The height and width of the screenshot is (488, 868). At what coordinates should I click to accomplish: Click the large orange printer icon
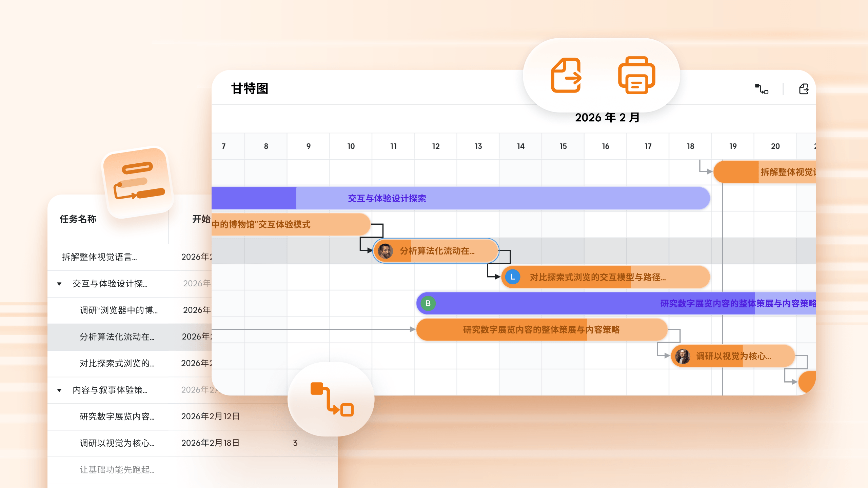[x=636, y=75]
